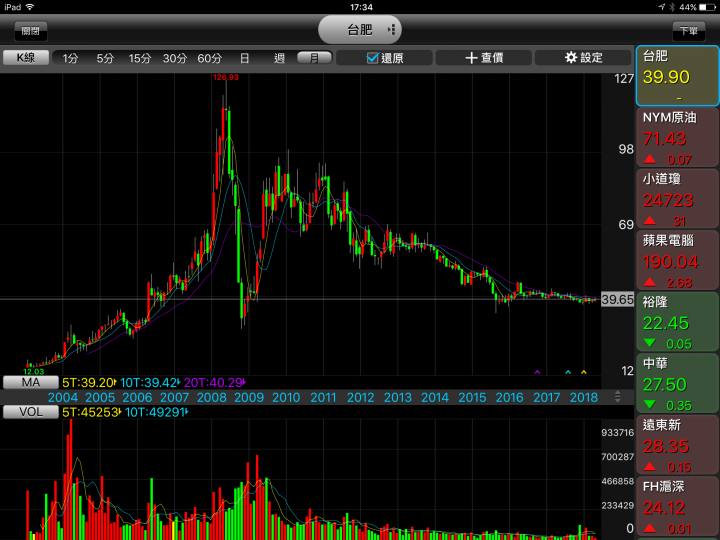Select the NYM原油 71.43 watchlist card

point(677,137)
